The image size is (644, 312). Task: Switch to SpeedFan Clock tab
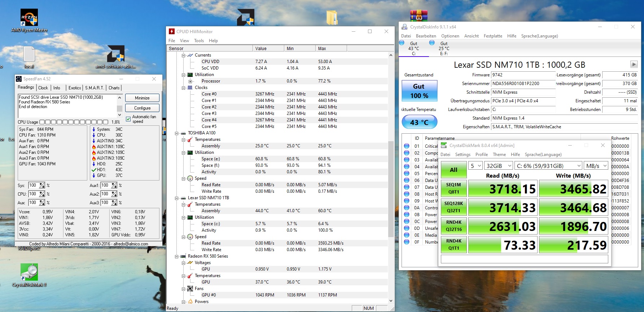click(43, 88)
